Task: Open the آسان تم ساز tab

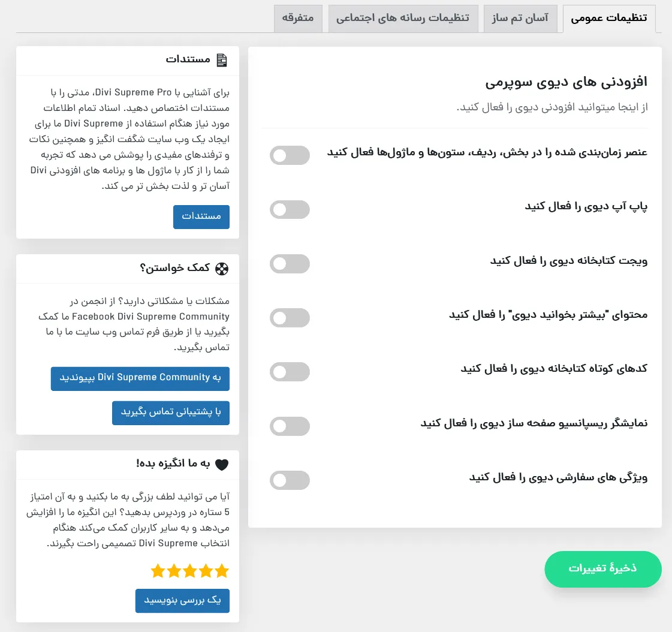Action: pos(520,19)
